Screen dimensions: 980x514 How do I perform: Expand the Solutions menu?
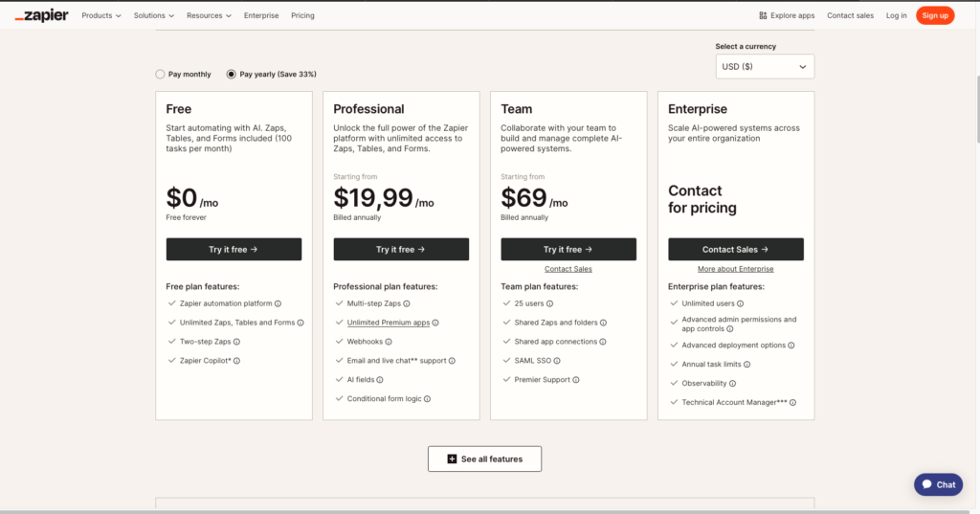tap(154, 15)
